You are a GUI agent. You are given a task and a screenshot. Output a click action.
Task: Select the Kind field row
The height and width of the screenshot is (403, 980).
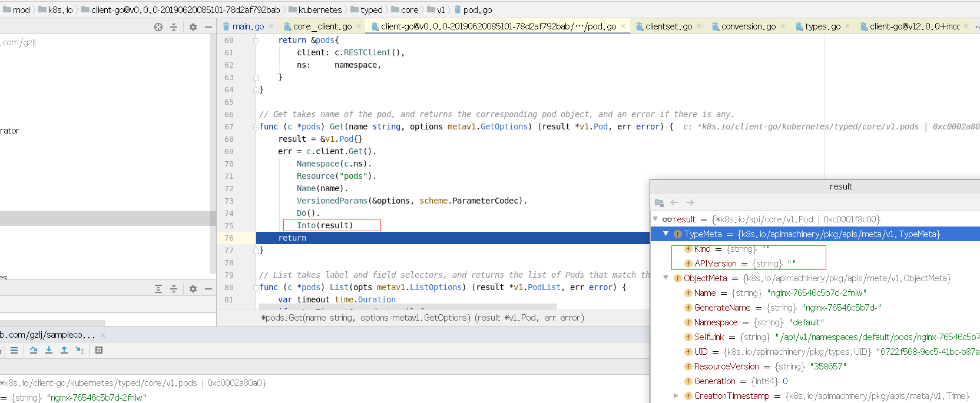coord(815,249)
